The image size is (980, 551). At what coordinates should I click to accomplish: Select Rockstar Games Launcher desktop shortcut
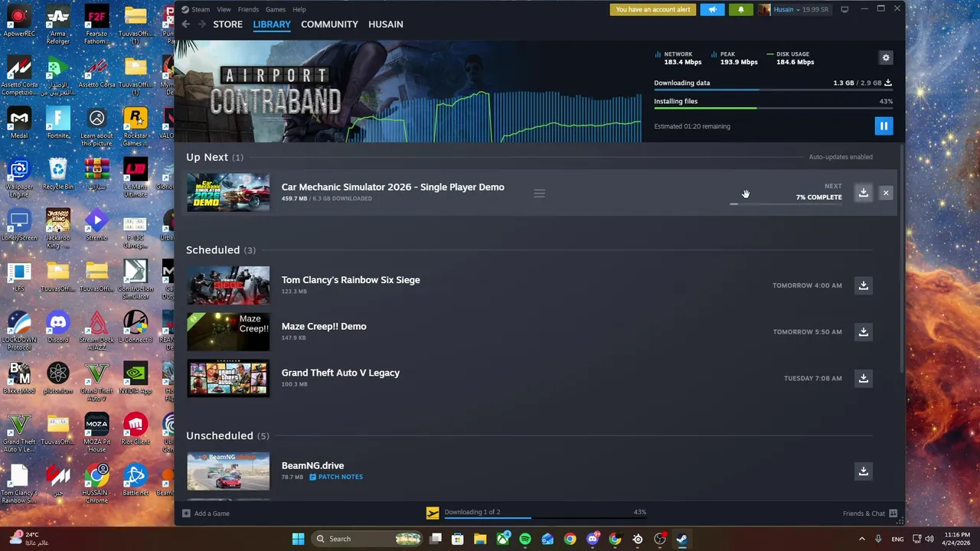tap(136, 127)
